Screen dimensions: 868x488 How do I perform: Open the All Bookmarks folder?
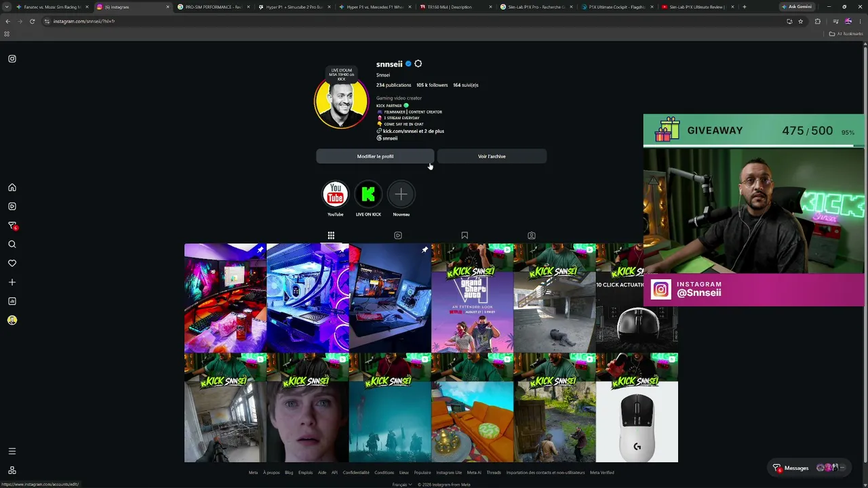pos(846,34)
